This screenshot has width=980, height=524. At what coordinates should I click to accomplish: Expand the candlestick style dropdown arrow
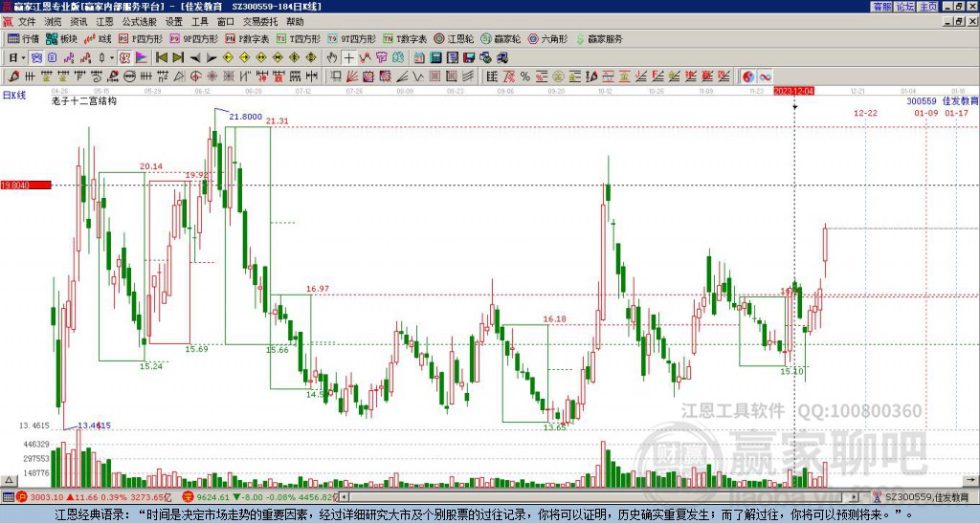coord(112,57)
